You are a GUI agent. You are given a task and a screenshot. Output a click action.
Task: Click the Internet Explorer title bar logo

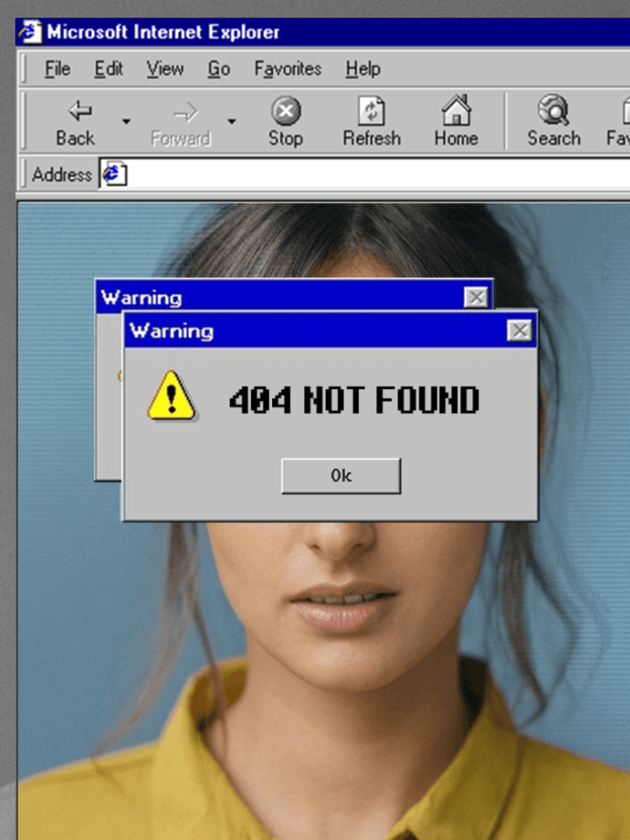point(30,32)
